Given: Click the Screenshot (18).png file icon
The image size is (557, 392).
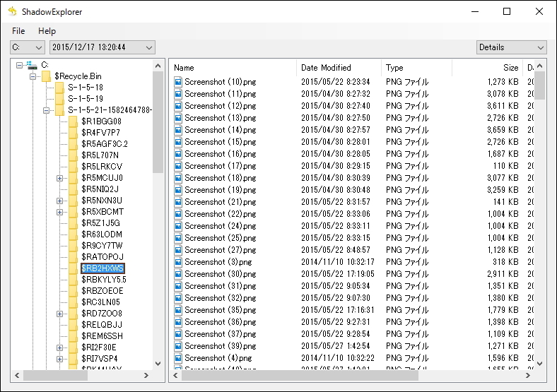Looking at the screenshot, I should click(x=178, y=178).
